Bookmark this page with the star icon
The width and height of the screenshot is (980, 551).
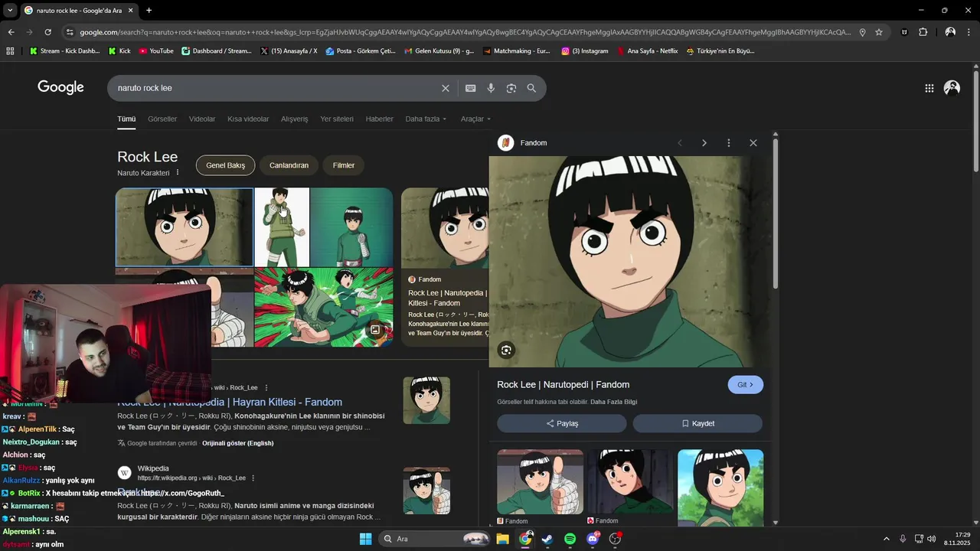(879, 32)
